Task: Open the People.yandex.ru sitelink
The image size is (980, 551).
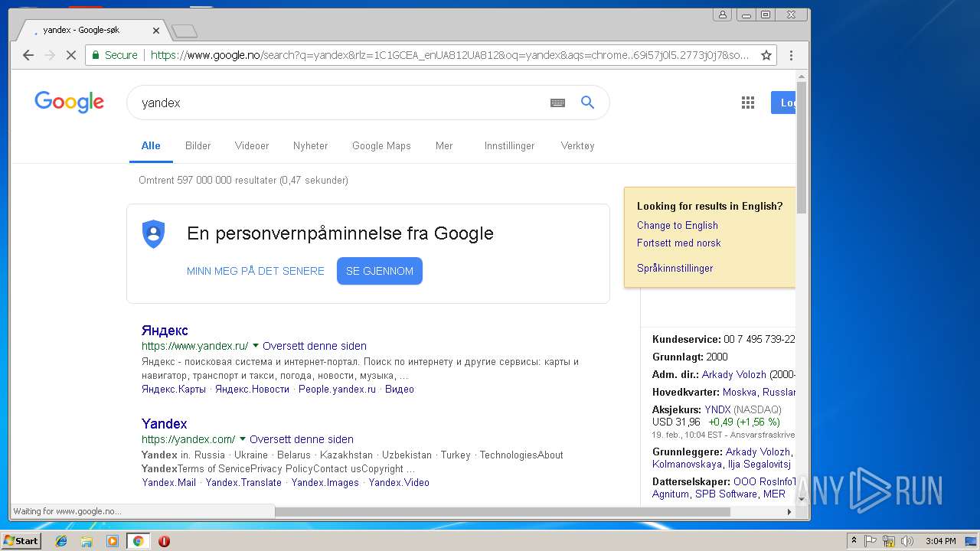Action: click(338, 389)
